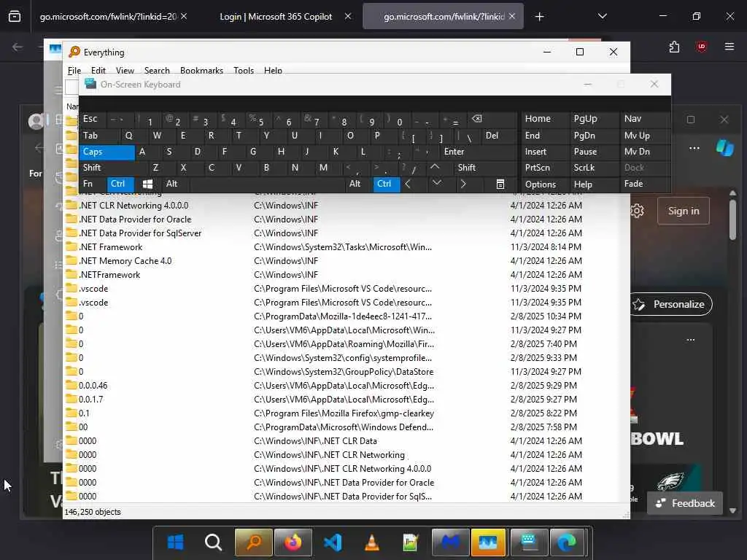The image size is (747, 560).
Task: Open the three-dots menu beside Copilot
Action: click(x=694, y=148)
